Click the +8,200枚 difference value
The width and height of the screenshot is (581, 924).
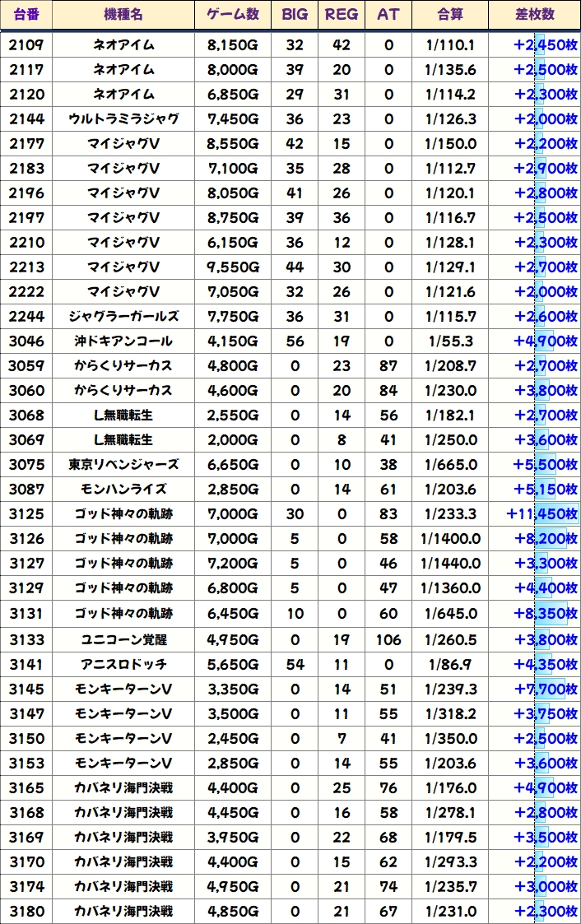pyautogui.click(x=546, y=539)
